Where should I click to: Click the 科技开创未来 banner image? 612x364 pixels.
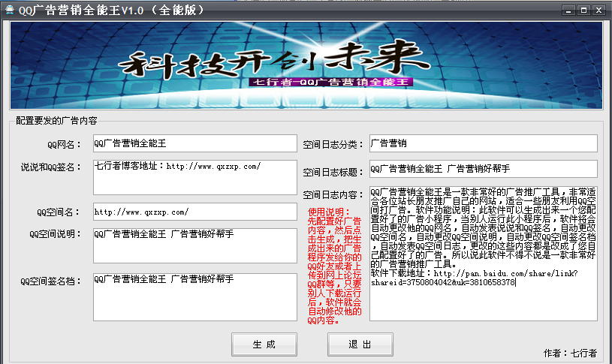(306, 65)
